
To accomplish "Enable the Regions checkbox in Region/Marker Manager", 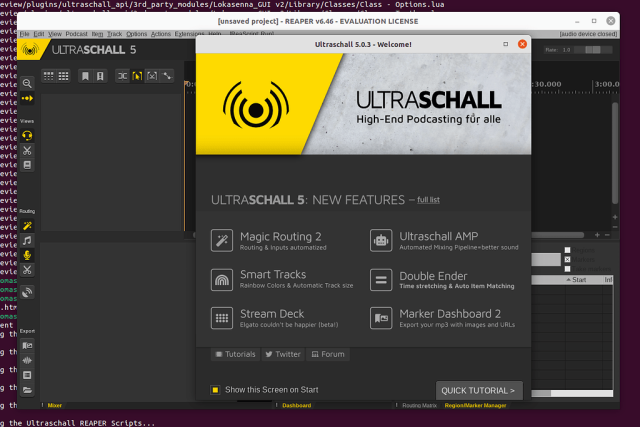I will tap(567, 250).
